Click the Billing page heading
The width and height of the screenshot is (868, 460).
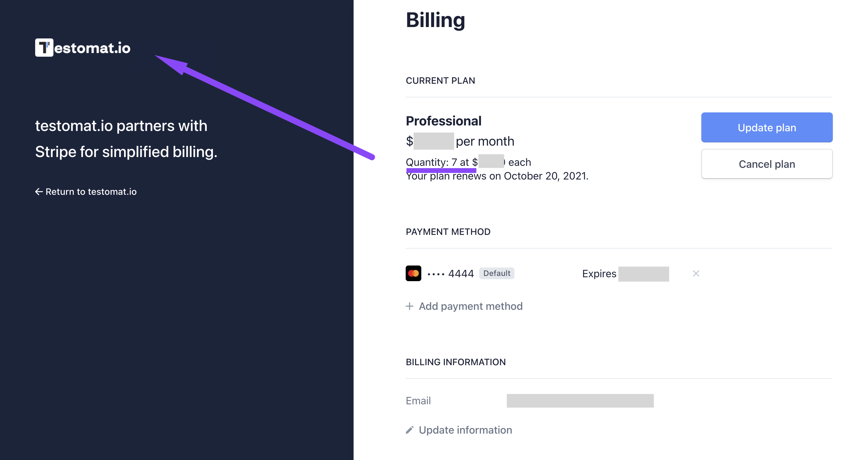[435, 20]
